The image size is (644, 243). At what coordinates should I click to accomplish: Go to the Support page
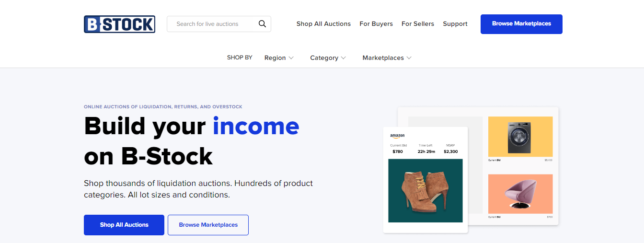(x=455, y=24)
